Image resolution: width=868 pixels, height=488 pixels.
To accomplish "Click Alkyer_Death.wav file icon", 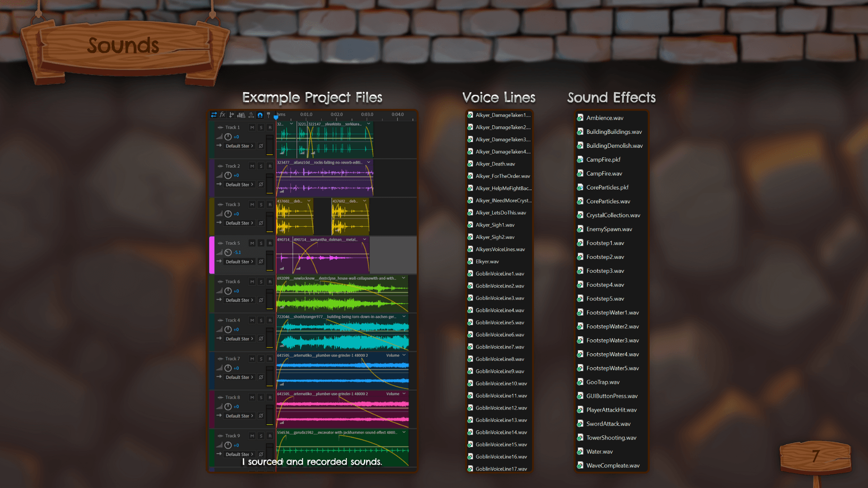I will point(470,164).
